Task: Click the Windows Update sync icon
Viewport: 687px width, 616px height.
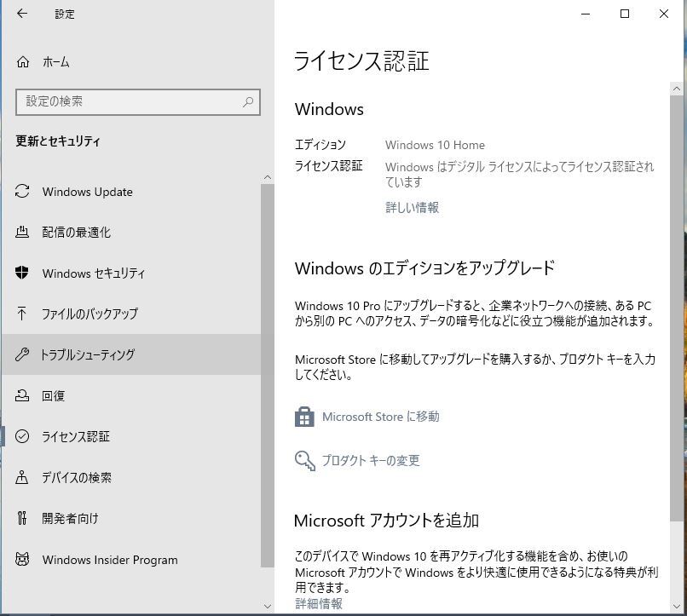Action: pyautogui.click(x=22, y=192)
